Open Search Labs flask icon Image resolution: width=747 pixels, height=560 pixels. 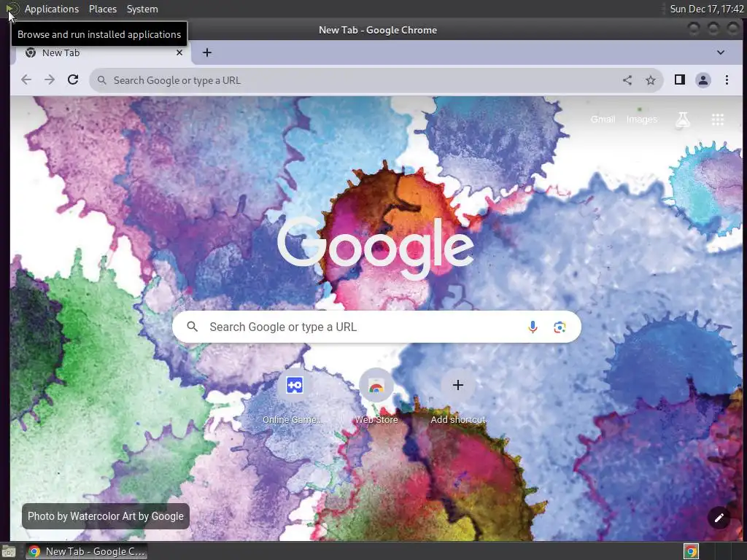tap(683, 120)
